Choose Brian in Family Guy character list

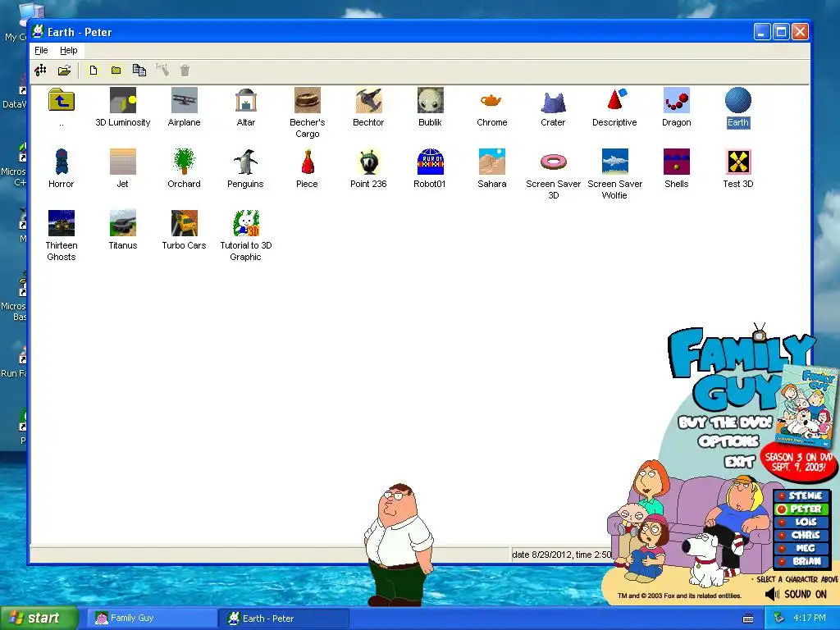click(x=801, y=561)
